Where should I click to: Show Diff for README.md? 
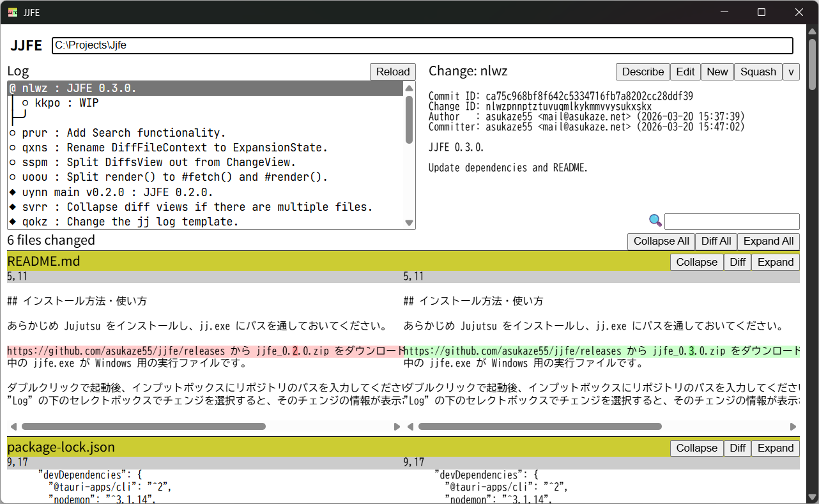pos(737,262)
